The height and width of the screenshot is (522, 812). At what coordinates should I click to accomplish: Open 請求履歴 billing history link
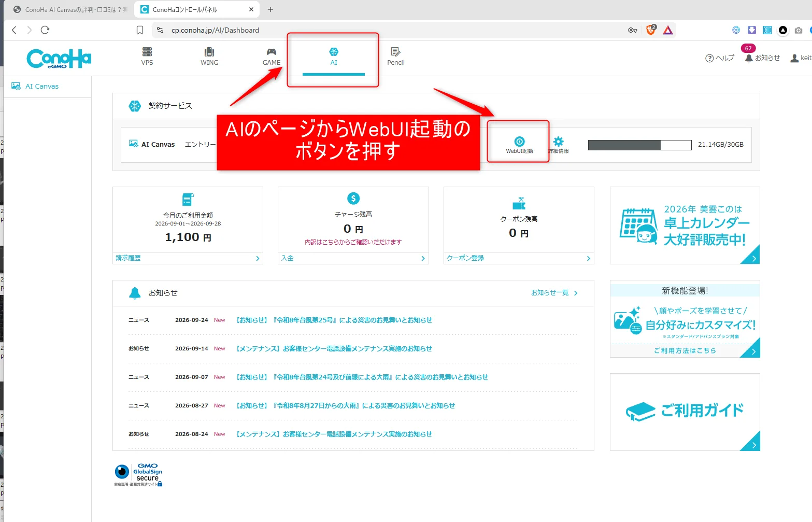188,258
